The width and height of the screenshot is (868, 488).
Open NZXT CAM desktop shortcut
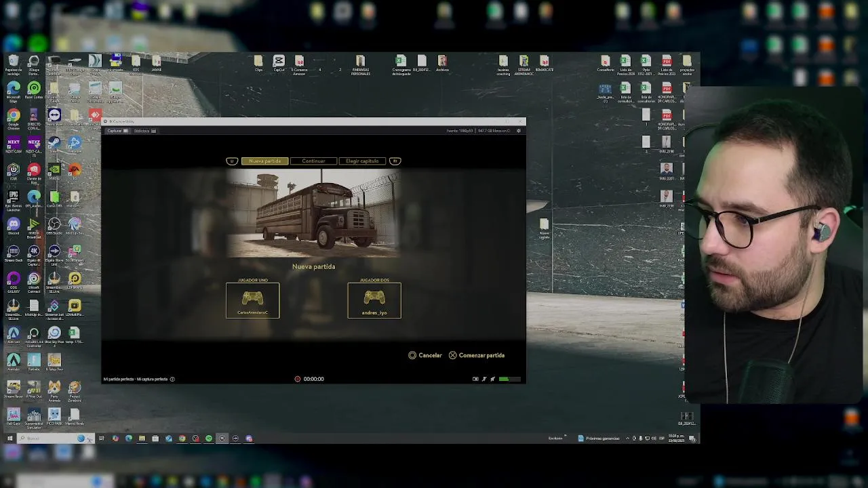point(13,146)
